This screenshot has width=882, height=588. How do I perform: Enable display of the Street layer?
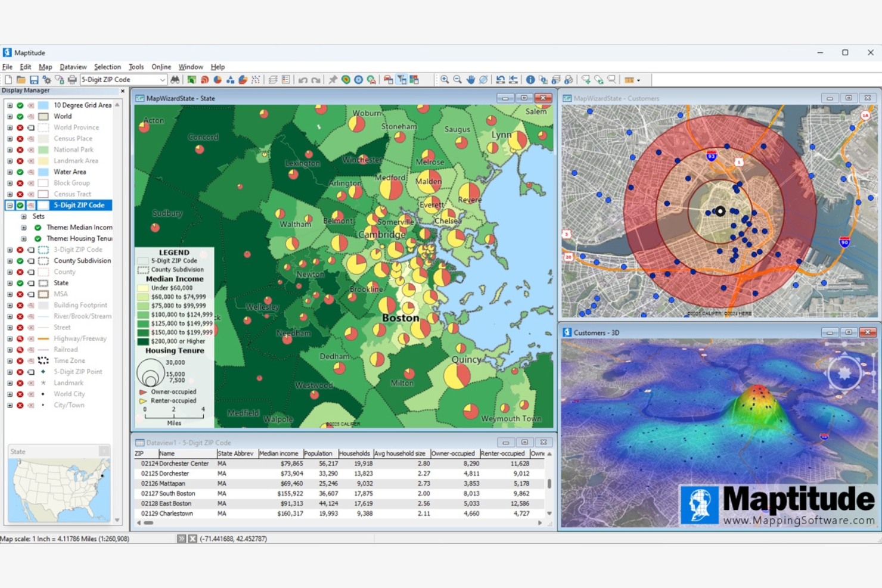click(x=20, y=327)
